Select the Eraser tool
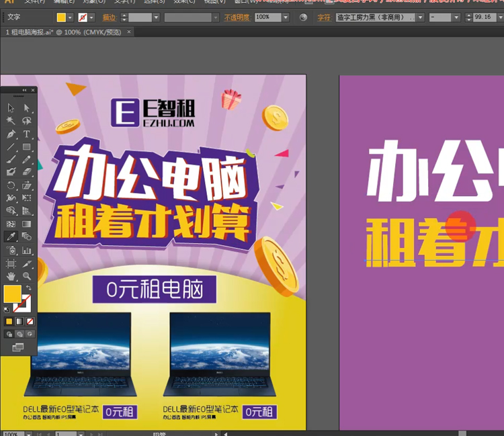Viewport: 504px width, 436px height. [27, 171]
